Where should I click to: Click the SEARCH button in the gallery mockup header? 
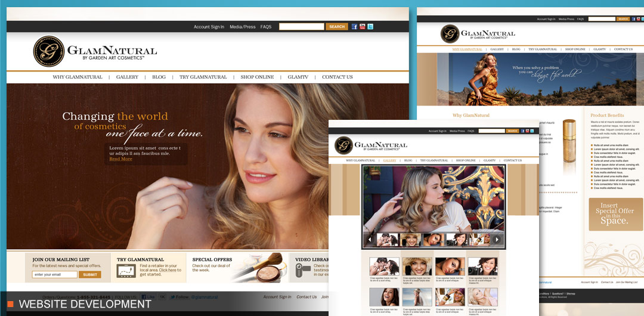513,131
